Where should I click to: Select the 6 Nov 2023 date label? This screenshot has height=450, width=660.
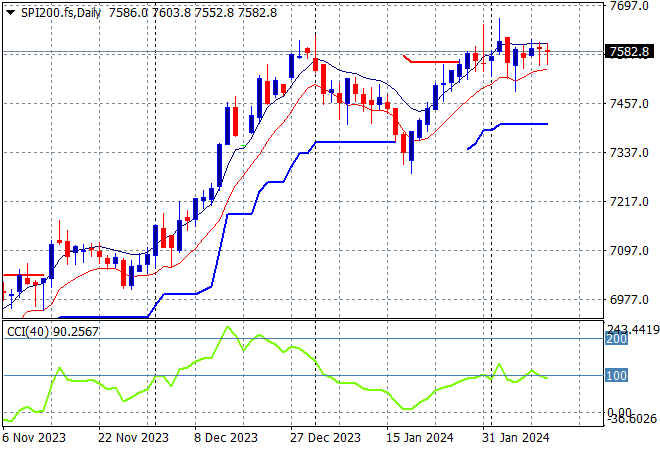click(34, 438)
